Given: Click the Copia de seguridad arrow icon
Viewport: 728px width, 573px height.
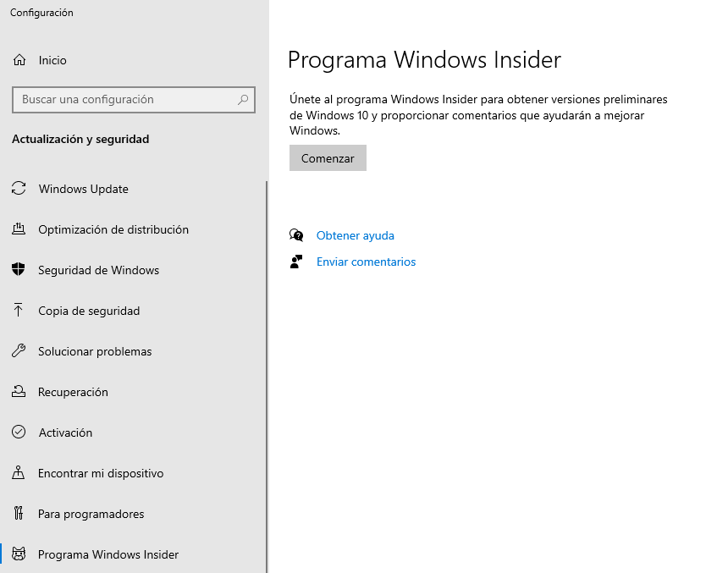Looking at the screenshot, I should pos(19,311).
